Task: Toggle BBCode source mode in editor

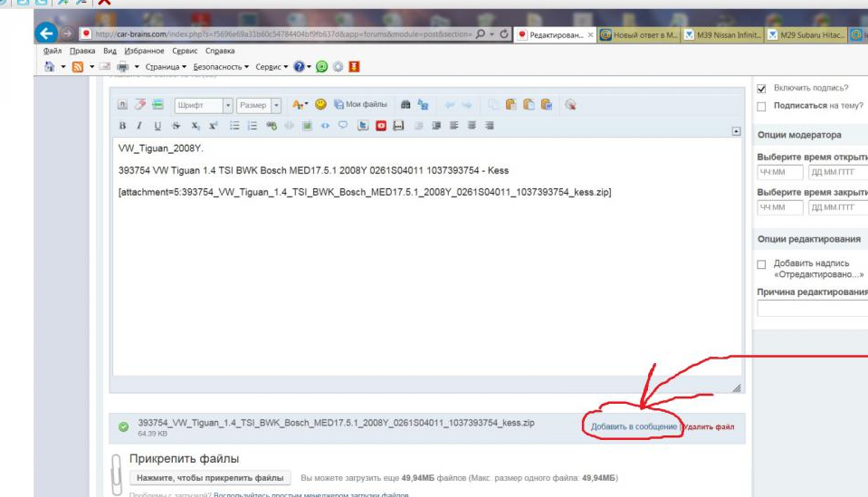Action: 122,105
